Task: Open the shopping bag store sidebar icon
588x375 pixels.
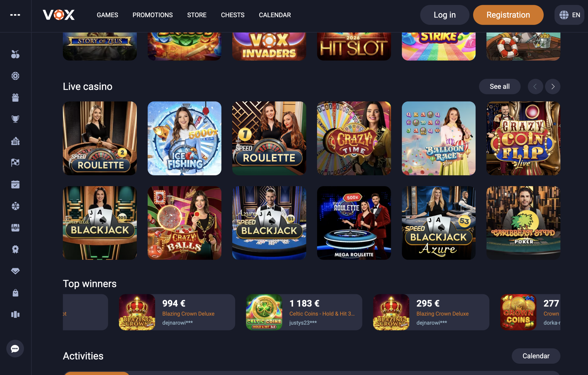Action: point(15,293)
